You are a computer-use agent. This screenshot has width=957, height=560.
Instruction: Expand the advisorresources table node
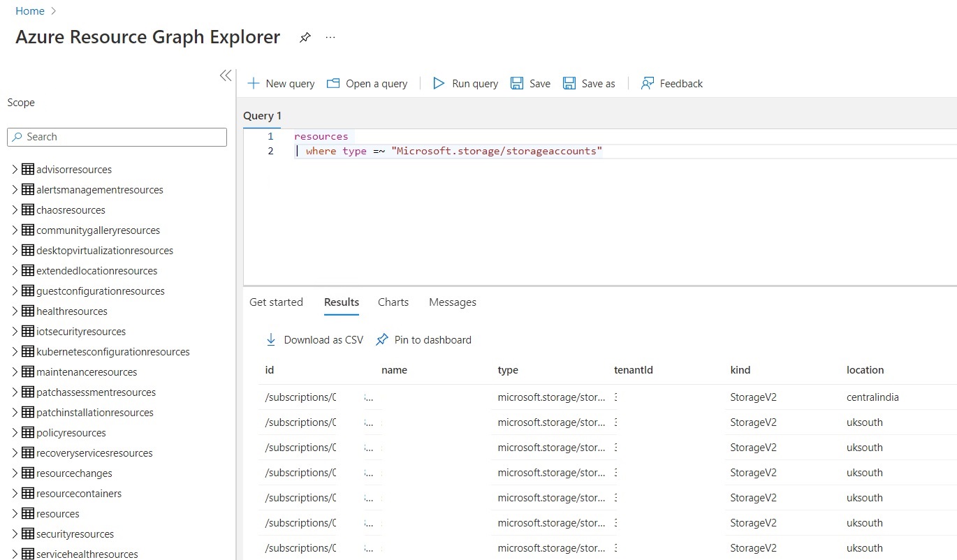(x=15, y=170)
